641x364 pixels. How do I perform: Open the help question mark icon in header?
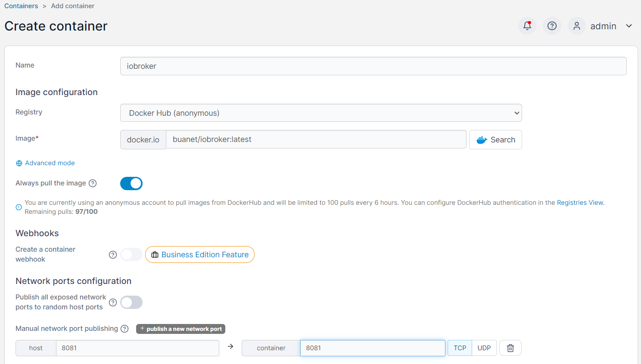coord(552,26)
